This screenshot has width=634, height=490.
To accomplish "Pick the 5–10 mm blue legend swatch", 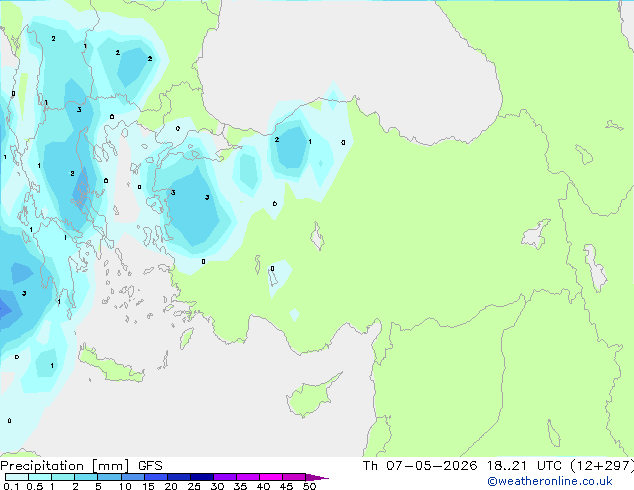I will coord(109,477).
